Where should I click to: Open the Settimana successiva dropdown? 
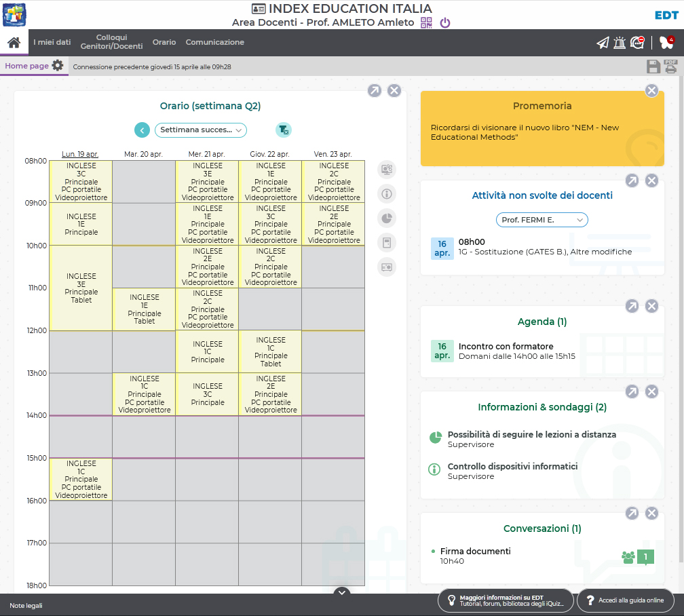(201, 130)
